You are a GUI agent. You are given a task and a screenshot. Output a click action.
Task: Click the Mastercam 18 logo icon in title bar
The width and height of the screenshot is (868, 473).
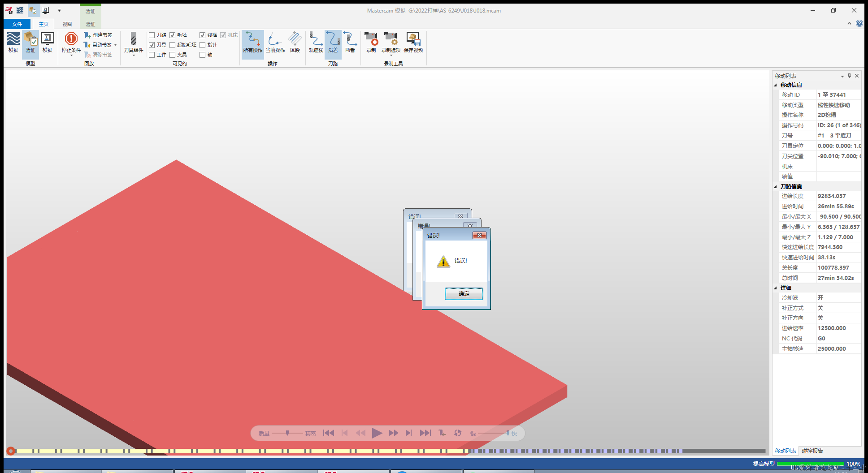click(x=9, y=10)
